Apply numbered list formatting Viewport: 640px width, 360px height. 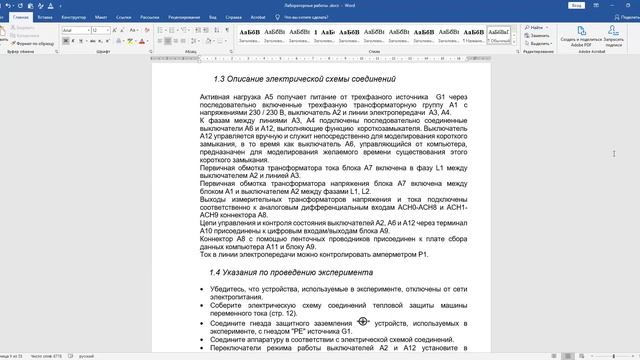(x=172, y=30)
